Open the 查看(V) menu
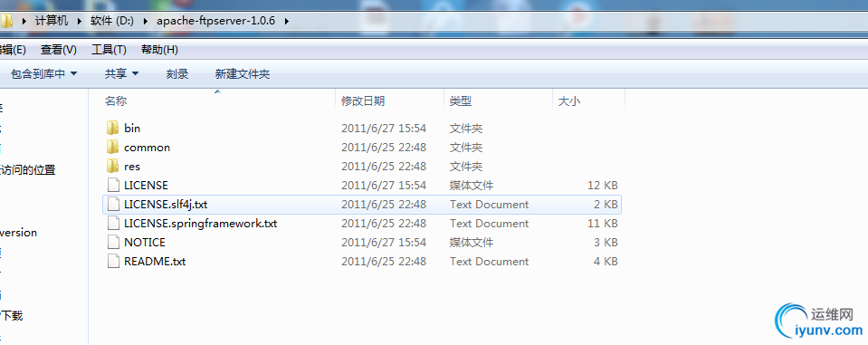This screenshot has height=345, width=868. [x=59, y=50]
